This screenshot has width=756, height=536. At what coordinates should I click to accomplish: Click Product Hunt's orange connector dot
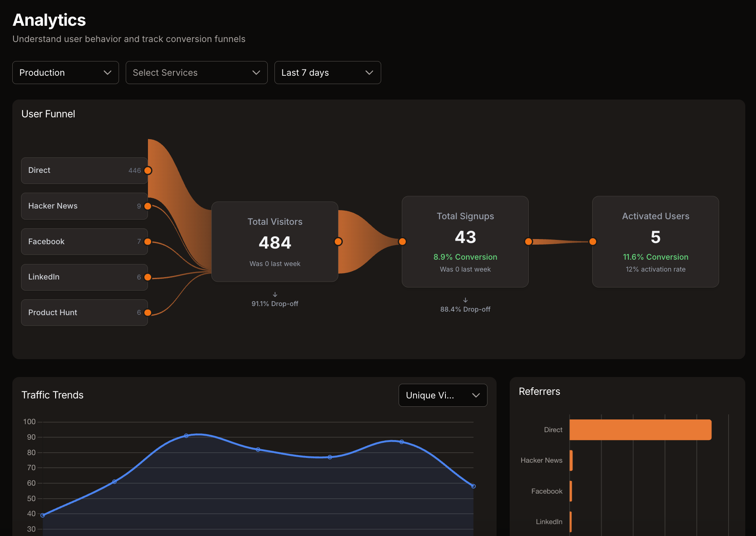tap(148, 312)
